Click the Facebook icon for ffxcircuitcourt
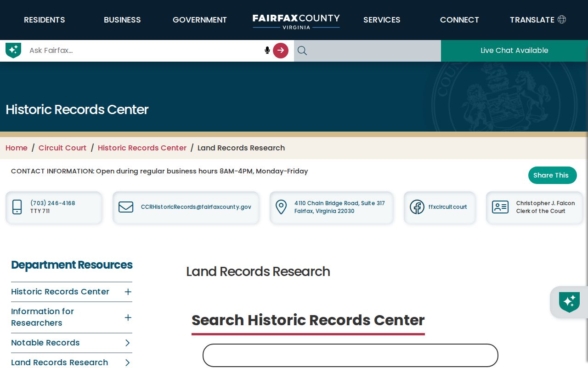The width and height of the screenshot is (588, 368). tap(417, 207)
